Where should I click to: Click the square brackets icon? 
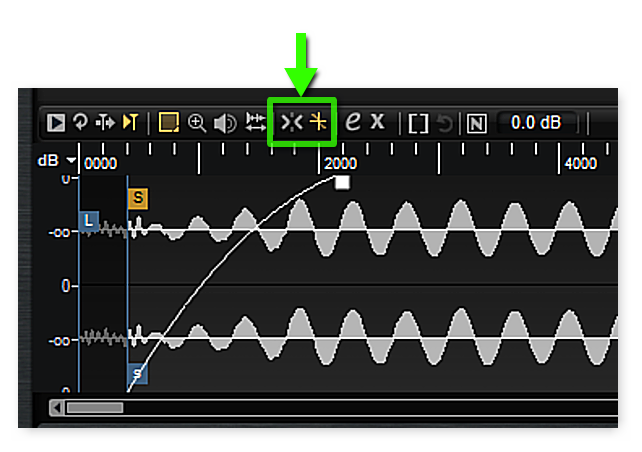click(418, 123)
